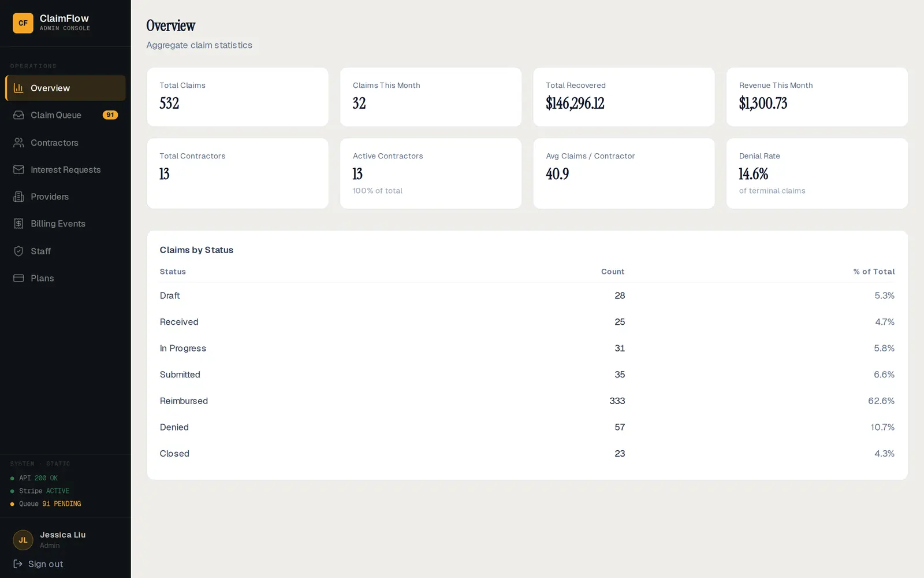This screenshot has height=578, width=924.
Task: Select the Total Recovered $146,296.12 value
Action: tap(575, 103)
